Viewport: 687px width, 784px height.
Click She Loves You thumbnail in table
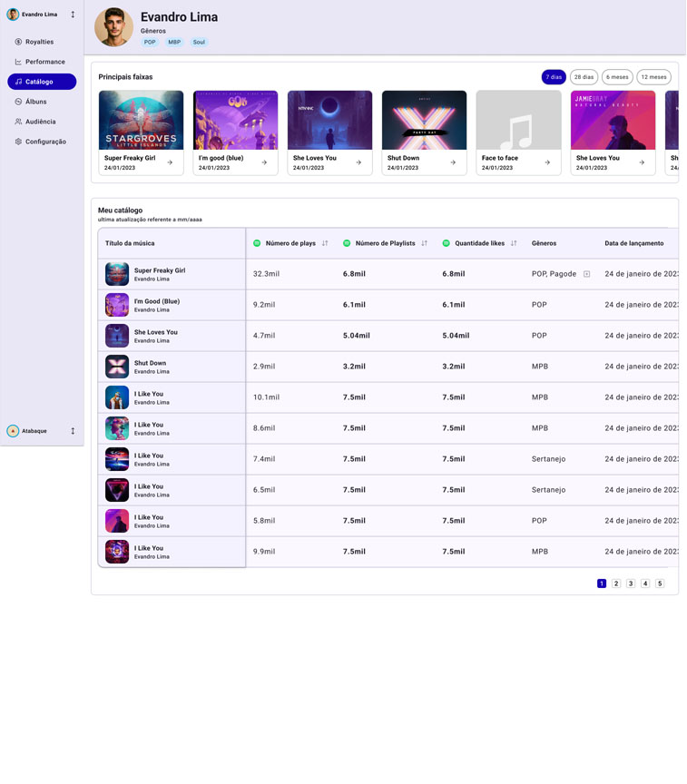117,336
